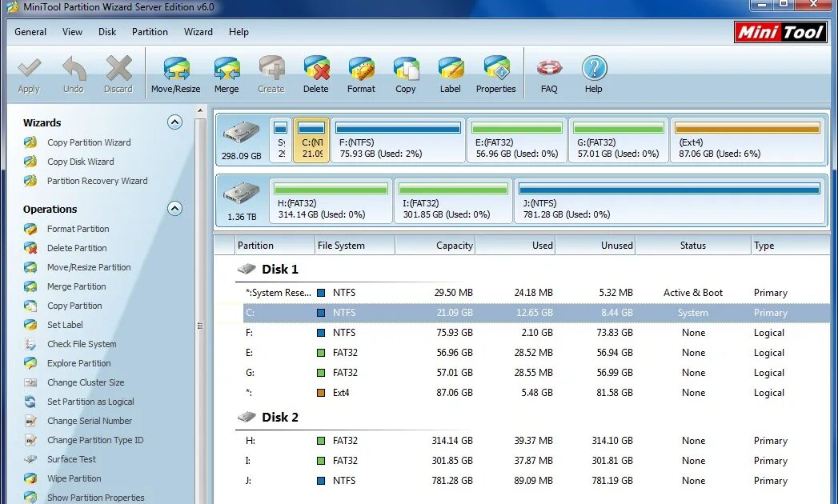Choose Show Partition Properties operation
This screenshot has width=838, height=504.
tap(96, 498)
